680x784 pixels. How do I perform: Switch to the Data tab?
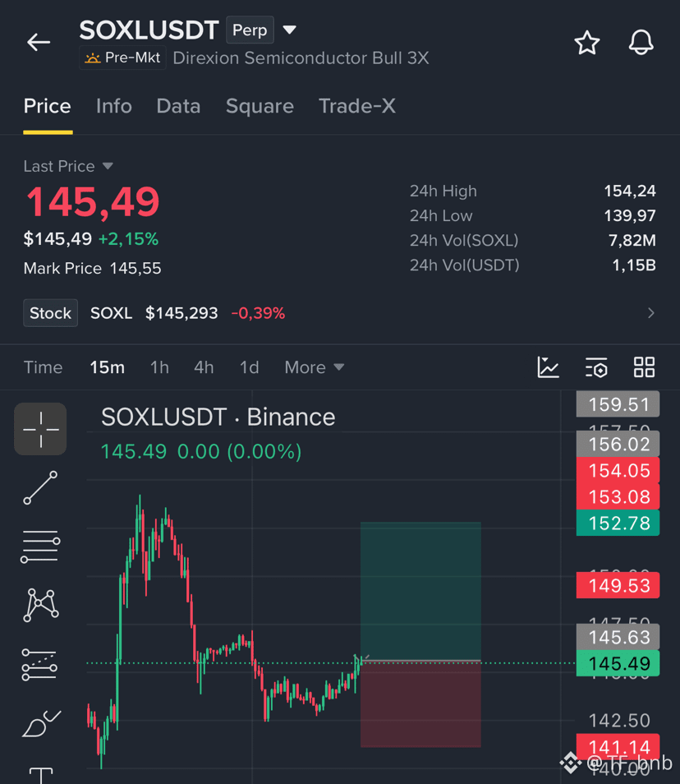pos(178,106)
